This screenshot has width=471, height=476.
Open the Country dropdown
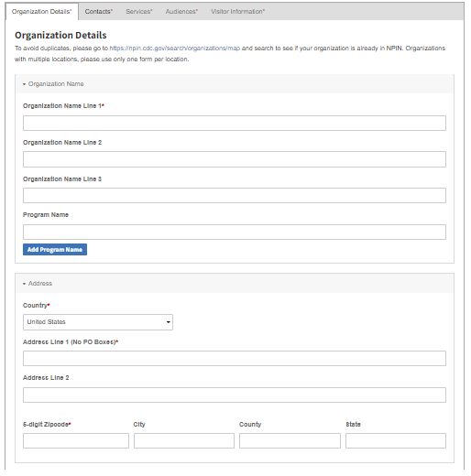98,322
